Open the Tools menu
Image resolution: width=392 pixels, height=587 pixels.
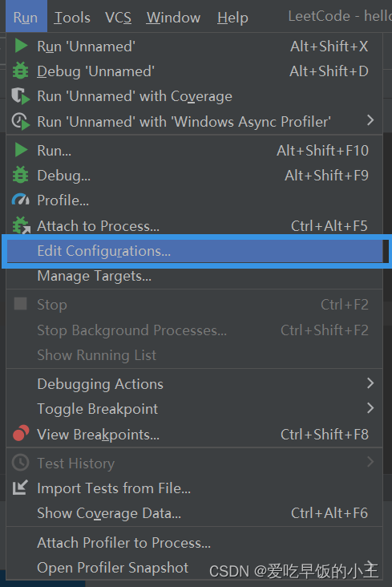point(72,18)
